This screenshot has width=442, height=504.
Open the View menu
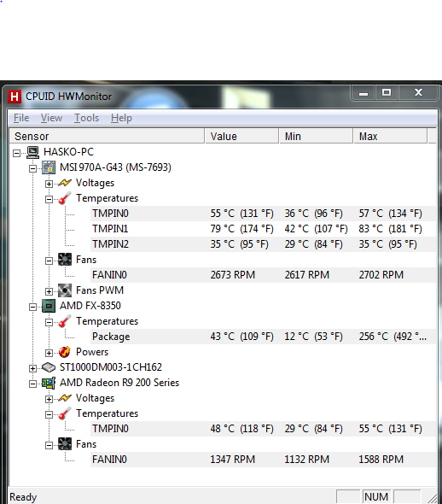pos(51,118)
